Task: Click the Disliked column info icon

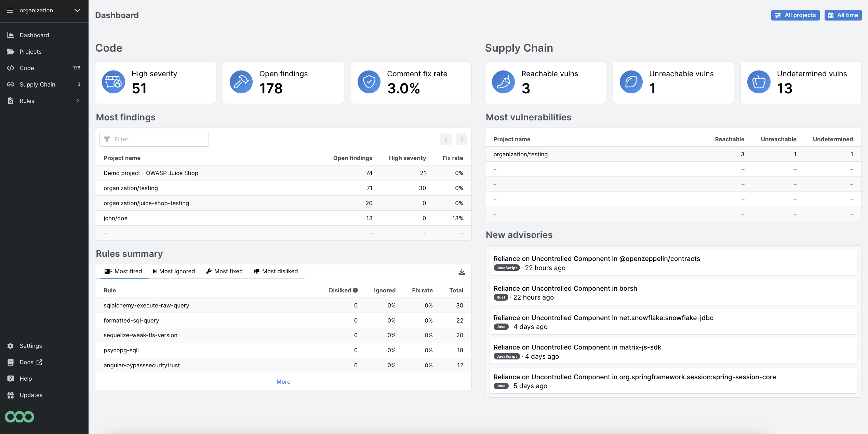Action: click(x=356, y=290)
